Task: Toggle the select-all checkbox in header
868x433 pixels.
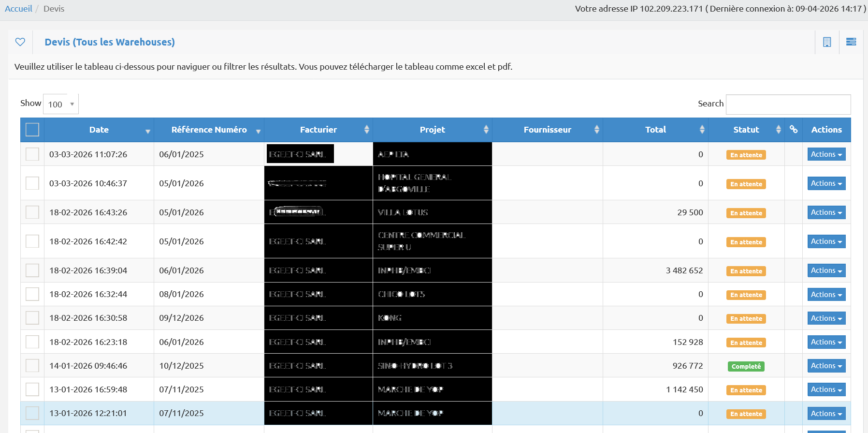Action: pyautogui.click(x=32, y=130)
